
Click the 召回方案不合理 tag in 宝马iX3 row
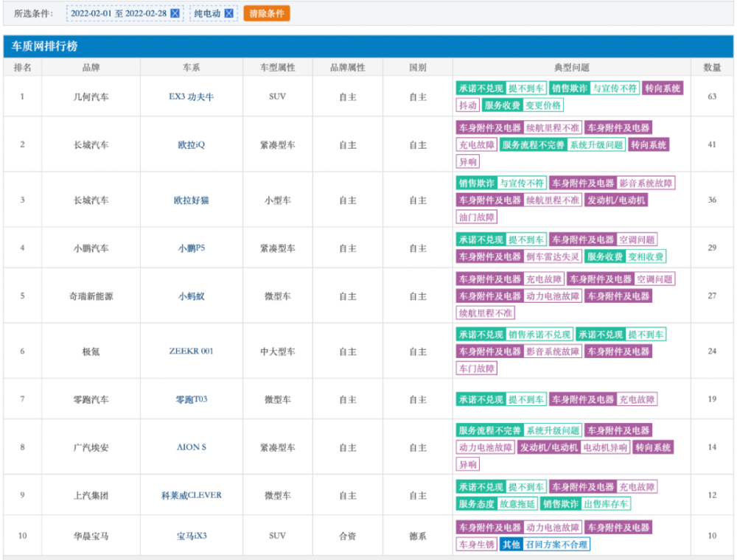(556, 544)
